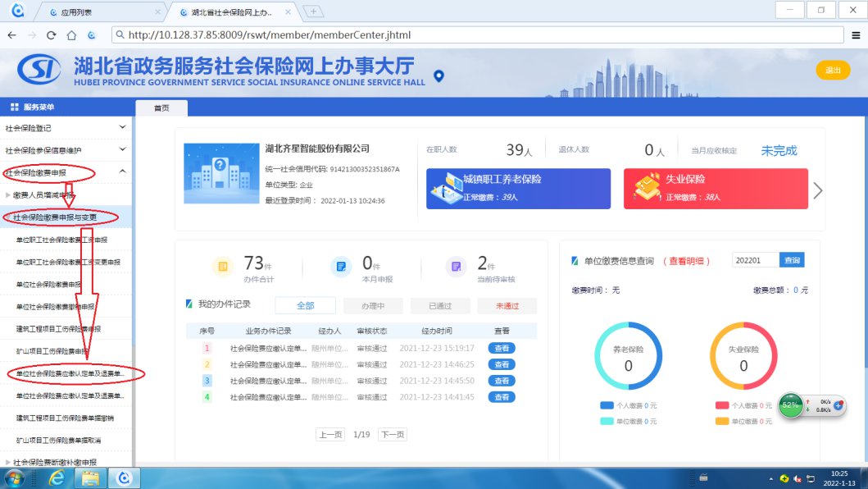The width and height of the screenshot is (868, 489).
Task: Open the new tab plus button
Action: 313,11
